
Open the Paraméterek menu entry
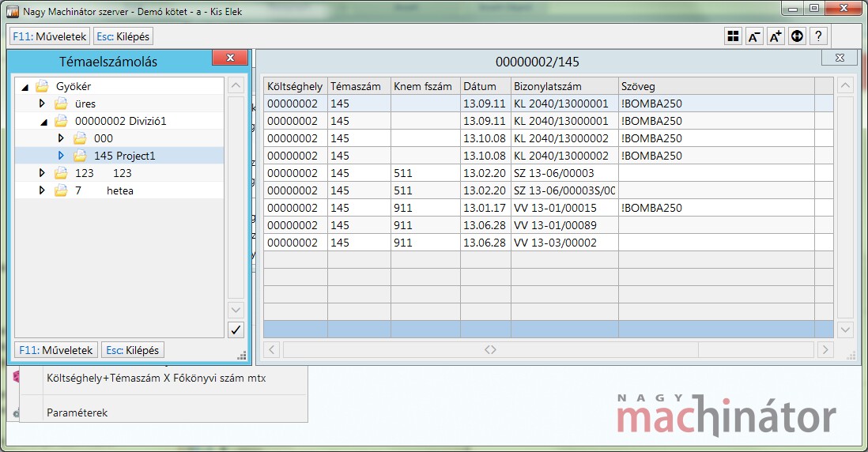click(x=77, y=412)
